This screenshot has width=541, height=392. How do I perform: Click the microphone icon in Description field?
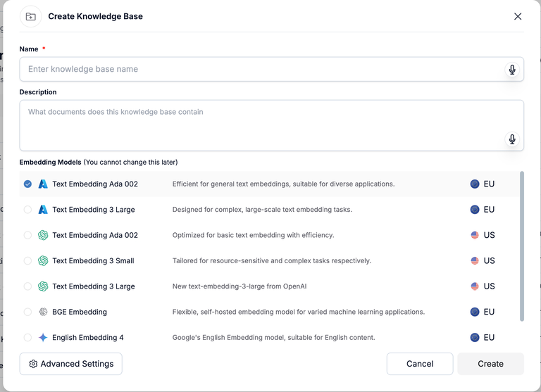[x=512, y=139]
